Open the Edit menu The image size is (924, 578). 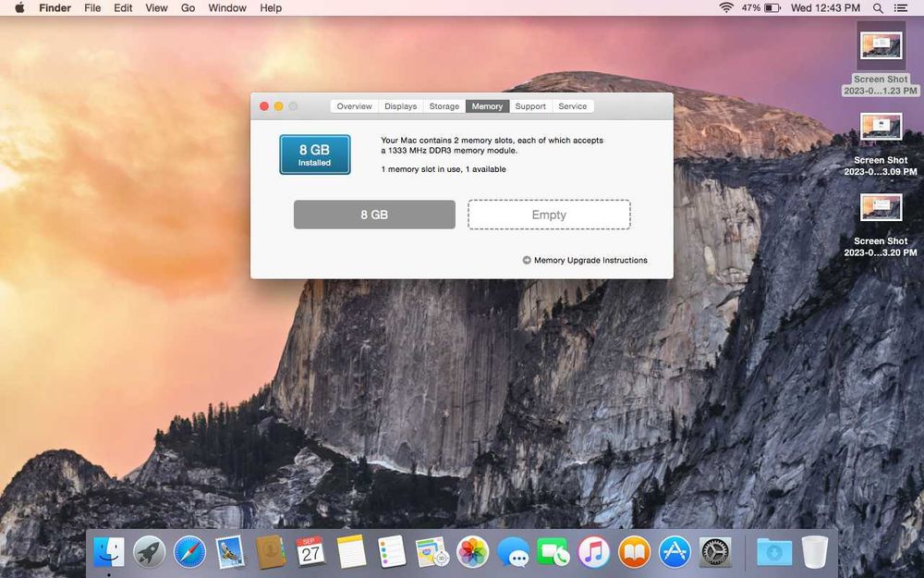[x=123, y=7]
